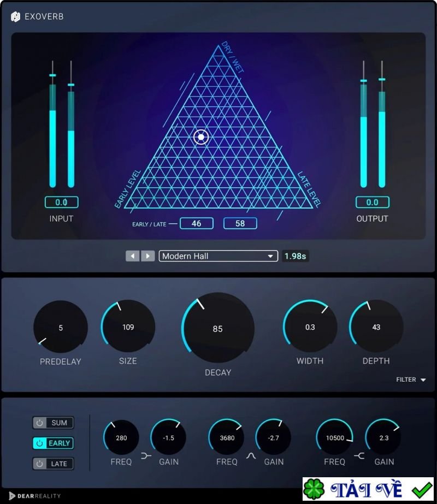437x504 pixels.
Task: Click the low shelf filter shape icon
Action: coord(146,455)
